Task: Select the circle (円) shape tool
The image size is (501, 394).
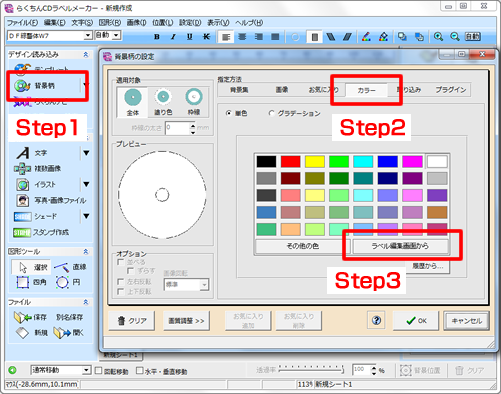Action: tap(69, 282)
